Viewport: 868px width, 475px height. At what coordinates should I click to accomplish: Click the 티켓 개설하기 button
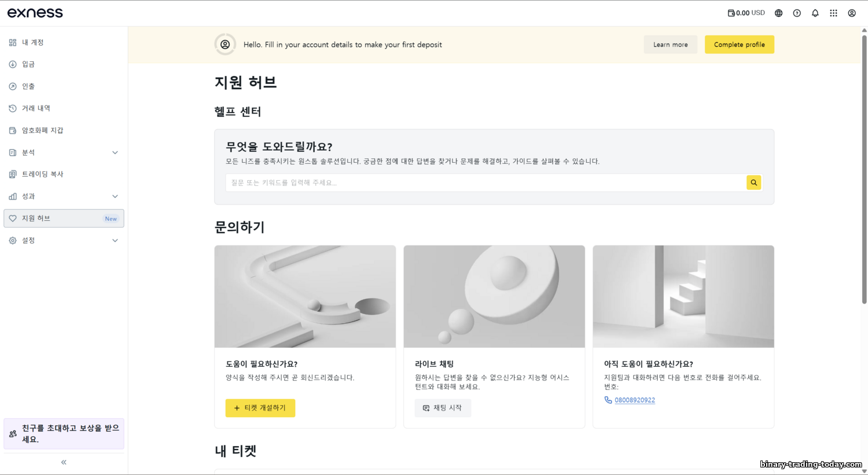tap(260, 408)
